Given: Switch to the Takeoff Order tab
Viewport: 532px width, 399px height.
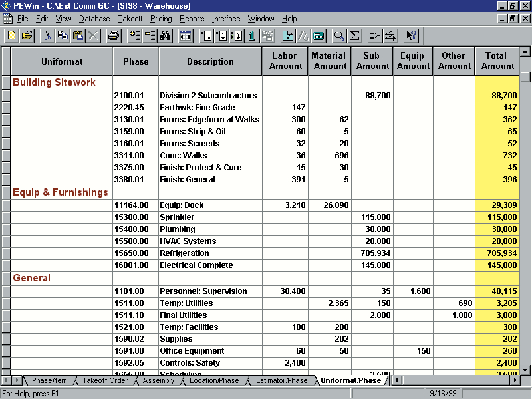Looking at the screenshot, I should [105, 380].
